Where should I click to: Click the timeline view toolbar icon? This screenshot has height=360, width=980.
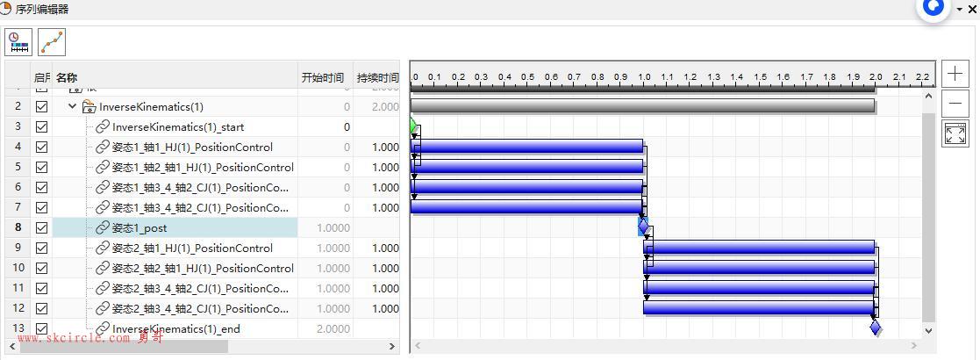pos(18,42)
